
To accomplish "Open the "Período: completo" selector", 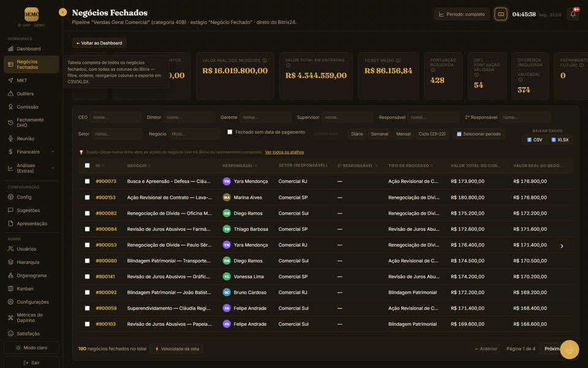I will (x=462, y=14).
